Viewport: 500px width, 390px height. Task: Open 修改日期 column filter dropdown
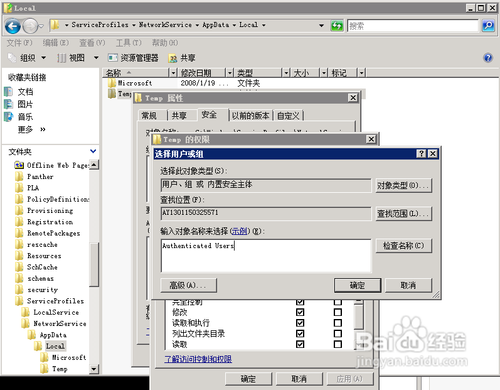(230, 72)
